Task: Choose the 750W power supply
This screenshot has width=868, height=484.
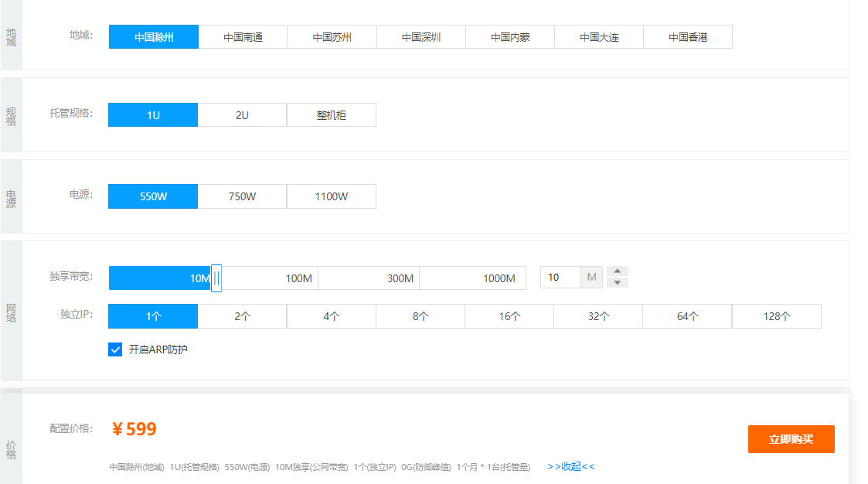Action: 242,196
